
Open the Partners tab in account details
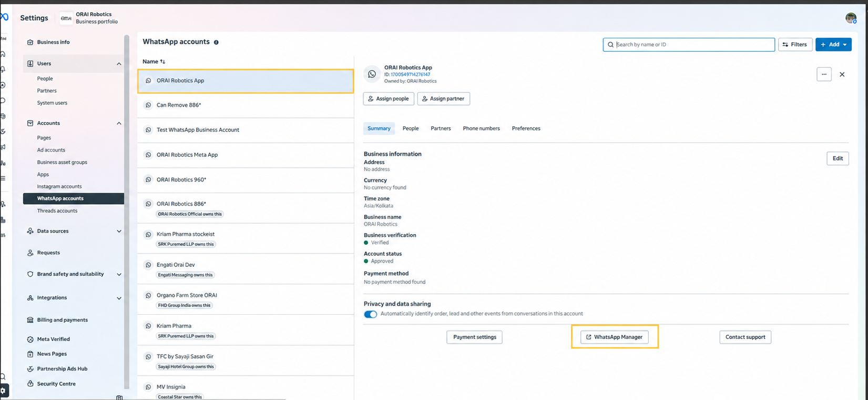441,128
